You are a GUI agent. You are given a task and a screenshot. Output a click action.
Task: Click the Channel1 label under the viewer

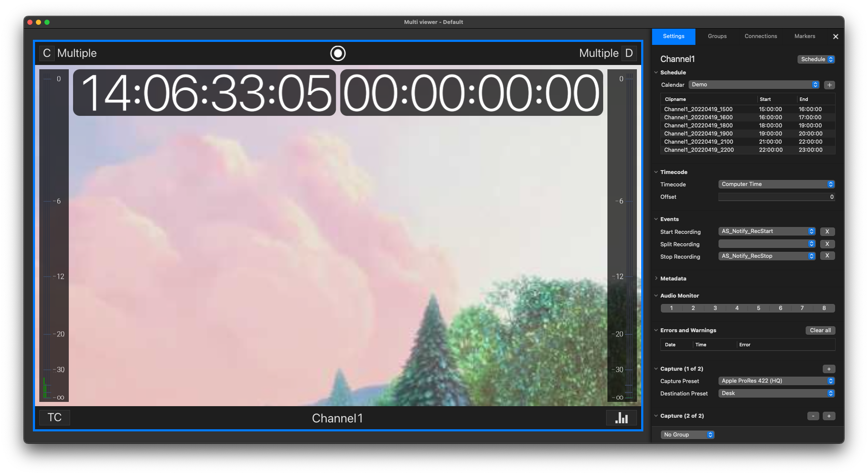coord(337,418)
